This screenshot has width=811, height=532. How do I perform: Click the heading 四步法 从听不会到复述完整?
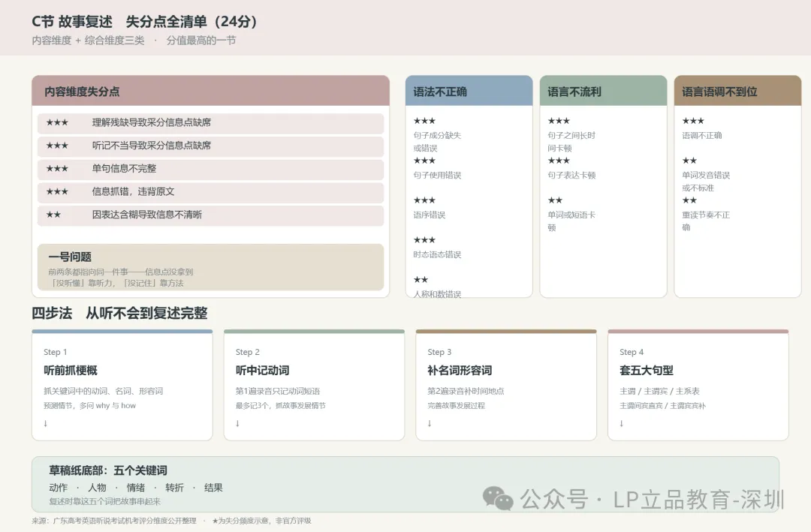point(119,314)
